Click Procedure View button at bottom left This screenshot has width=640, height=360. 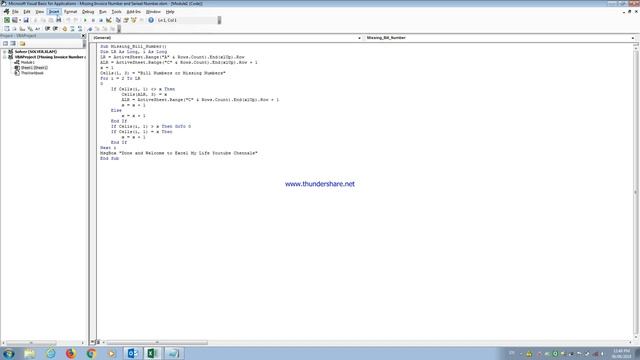93,342
